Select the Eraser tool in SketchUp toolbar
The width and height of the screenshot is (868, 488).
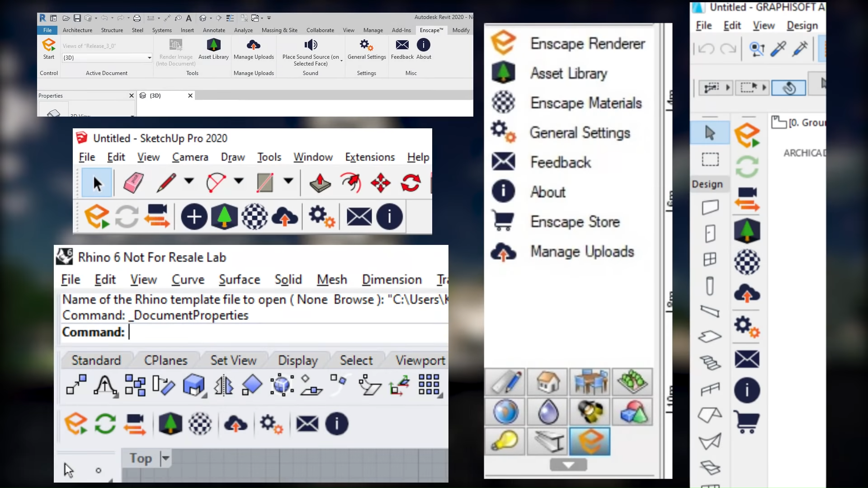132,183
